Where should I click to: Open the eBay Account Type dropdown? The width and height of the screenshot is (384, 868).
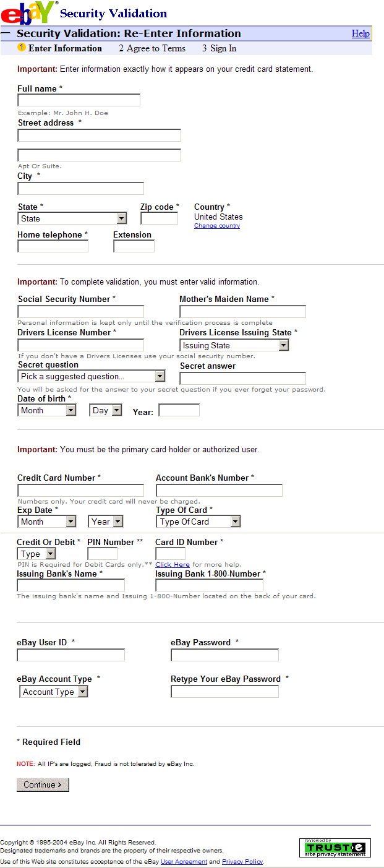point(54,692)
